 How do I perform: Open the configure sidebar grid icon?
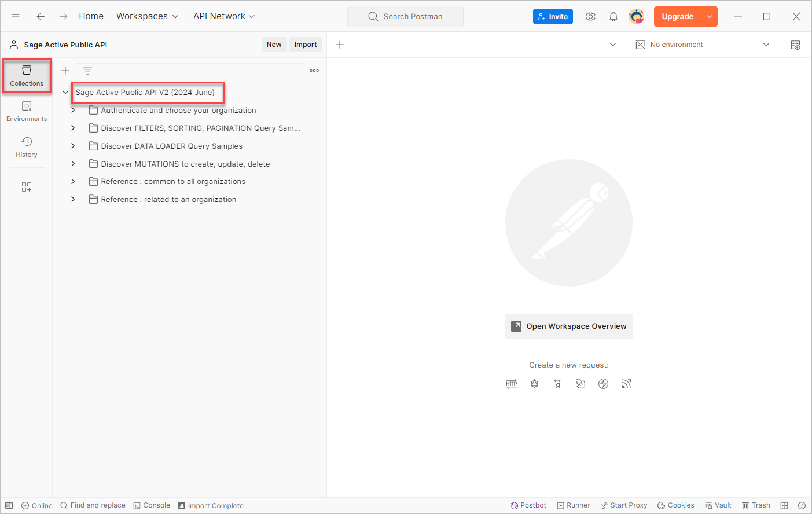pos(27,187)
